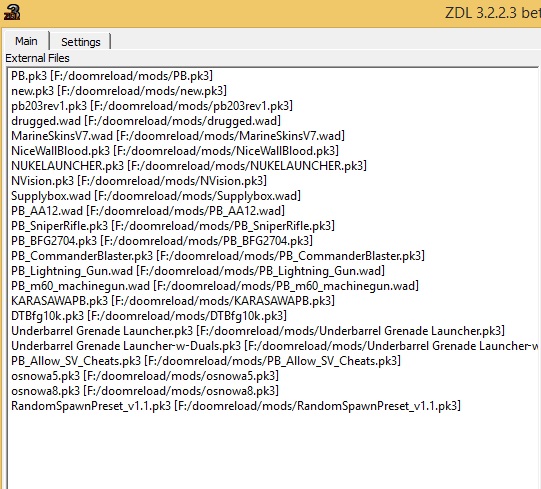Image resolution: width=541 pixels, height=489 pixels.
Task: Select osnowa8.pk3 entry
Action: (145, 391)
